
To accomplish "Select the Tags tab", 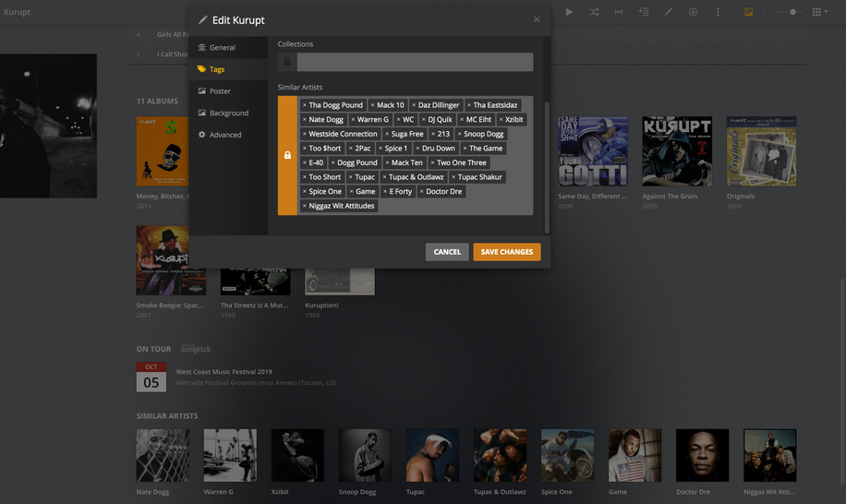I will point(228,69).
